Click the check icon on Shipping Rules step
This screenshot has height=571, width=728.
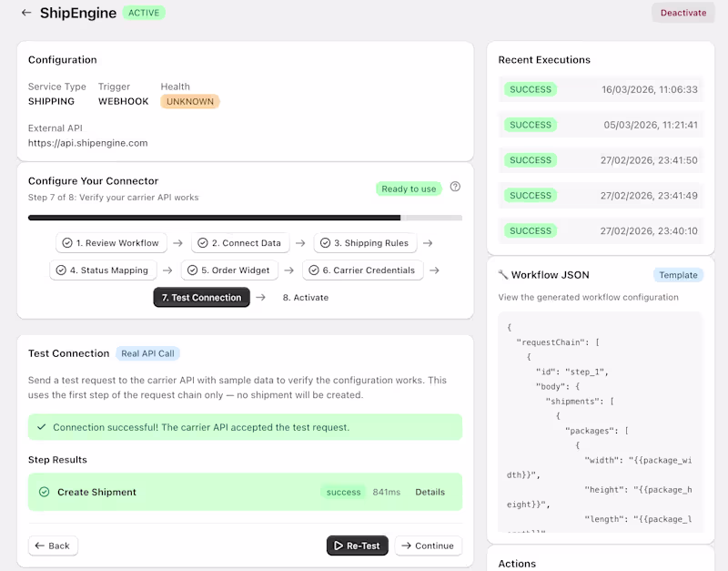(x=326, y=243)
